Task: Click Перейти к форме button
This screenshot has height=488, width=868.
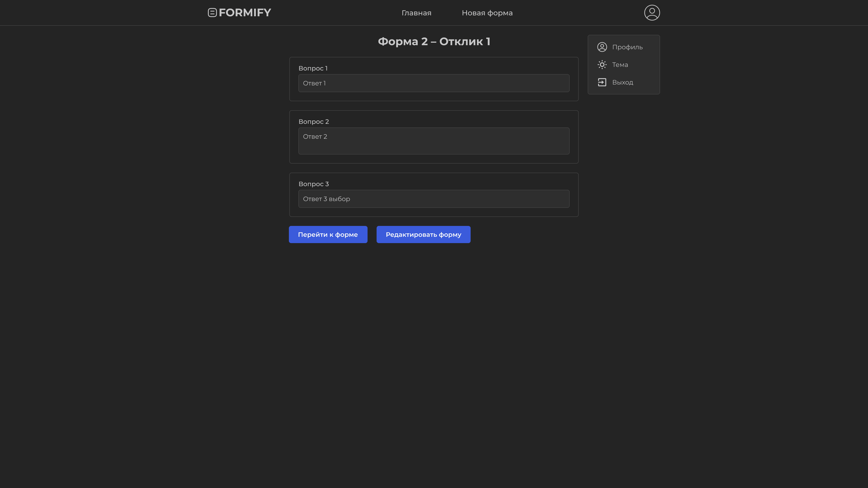Action: [328, 235]
